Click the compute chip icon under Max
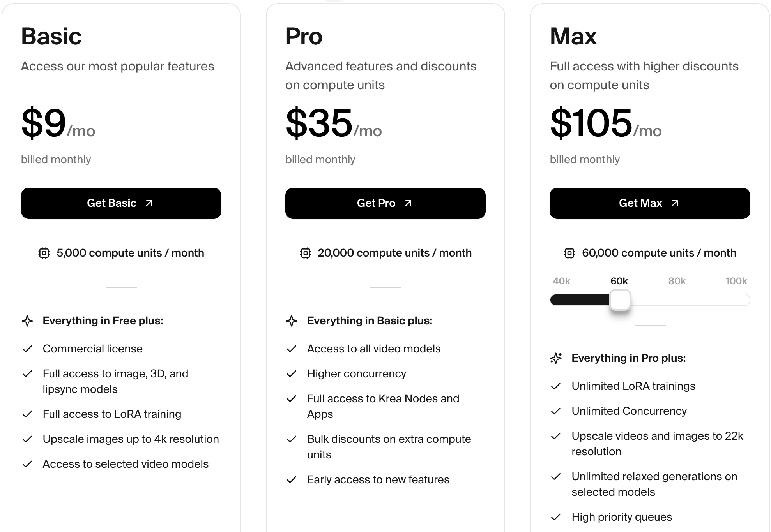Image resolution: width=771 pixels, height=532 pixels. (569, 253)
